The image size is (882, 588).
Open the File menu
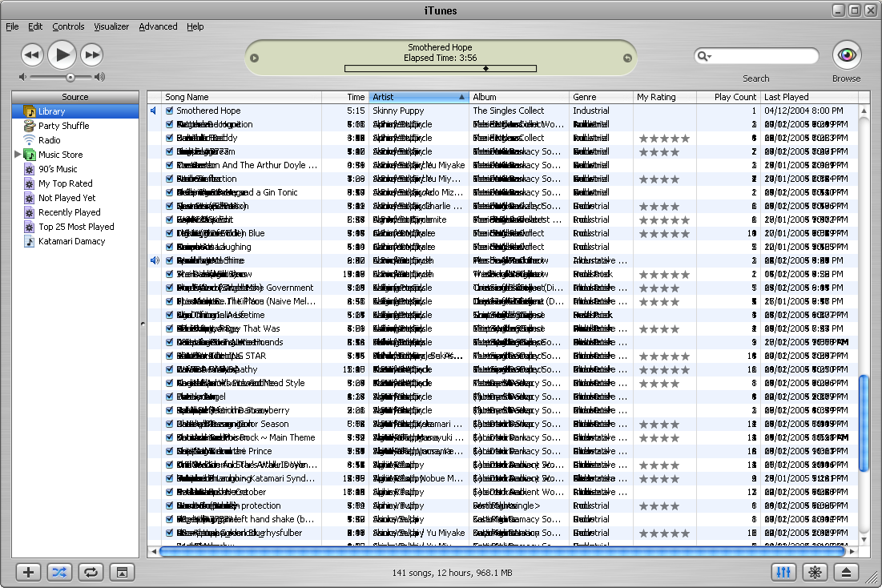click(x=12, y=26)
